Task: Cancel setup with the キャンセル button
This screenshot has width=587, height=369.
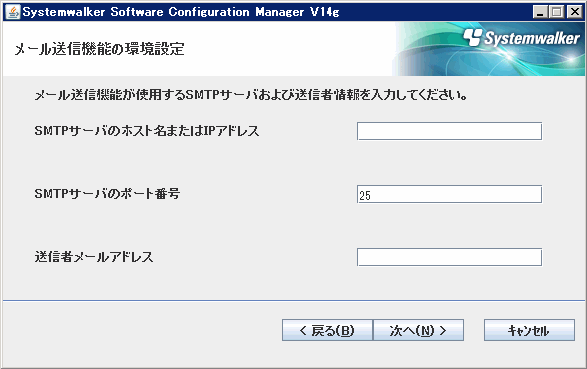Action: [529, 330]
